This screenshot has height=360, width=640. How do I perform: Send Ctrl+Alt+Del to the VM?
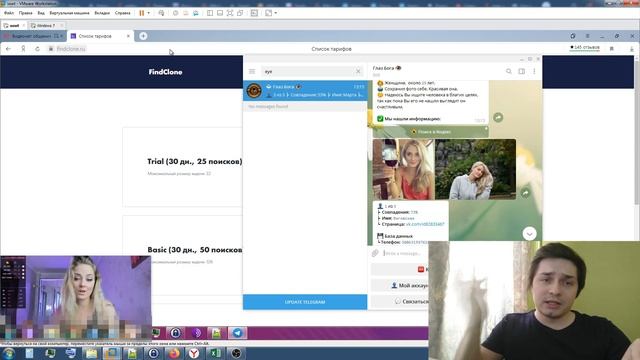161,13
